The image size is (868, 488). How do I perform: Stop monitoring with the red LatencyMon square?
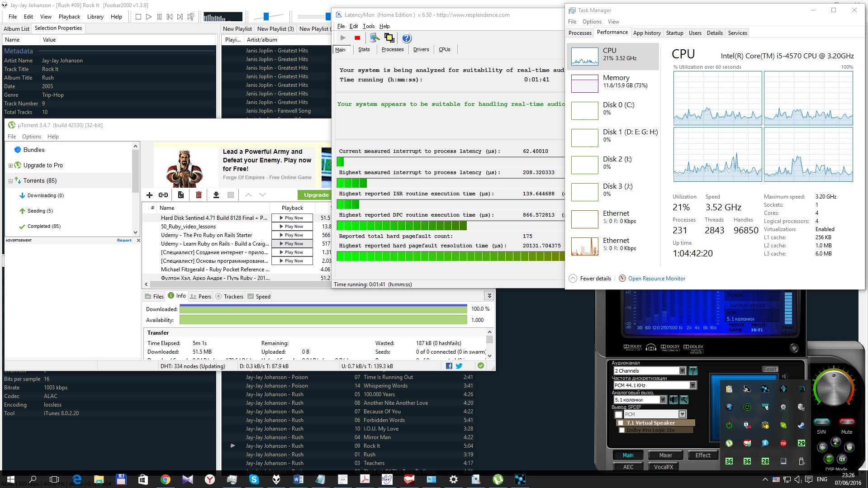tap(357, 38)
